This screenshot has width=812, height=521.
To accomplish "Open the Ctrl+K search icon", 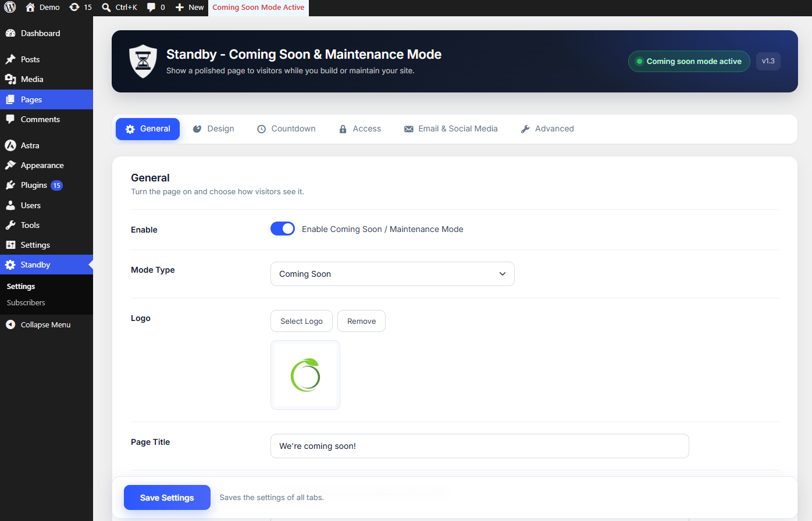I will coord(106,8).
